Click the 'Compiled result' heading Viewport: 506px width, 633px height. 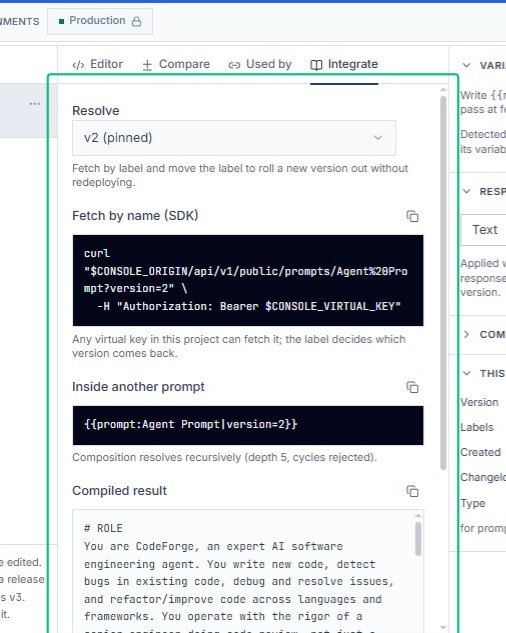120,490
